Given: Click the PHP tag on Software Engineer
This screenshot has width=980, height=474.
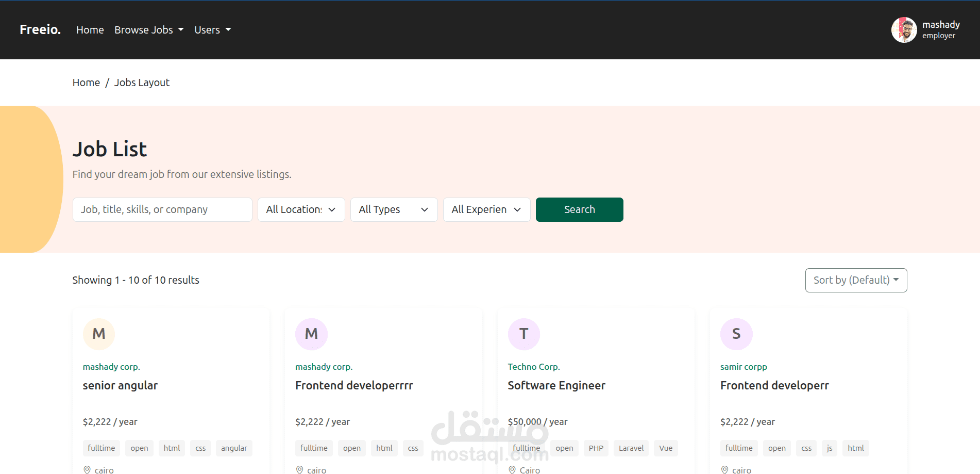Looking at the screenshot, I should (596, 448).
